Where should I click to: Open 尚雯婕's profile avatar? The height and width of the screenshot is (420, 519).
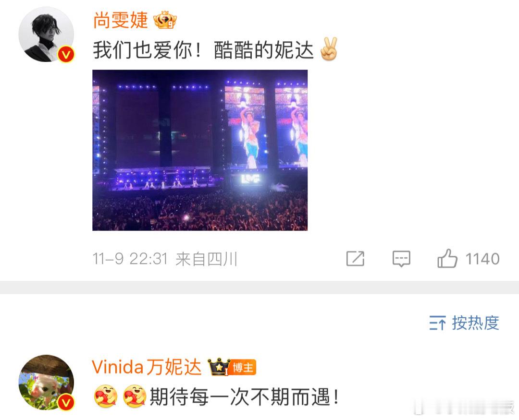[x=46, y=34]
